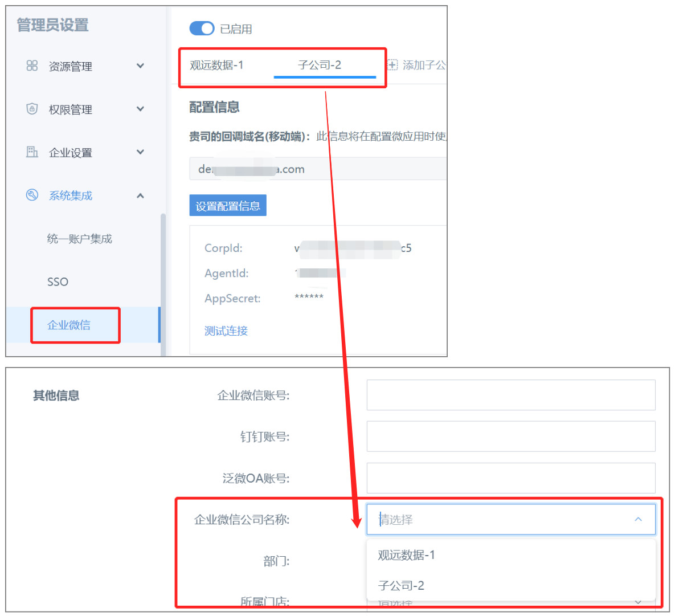The width and height of the screenshot is (675, 616).
Task: Toggle the 已启用 switch off
Action: pos(202,28)
